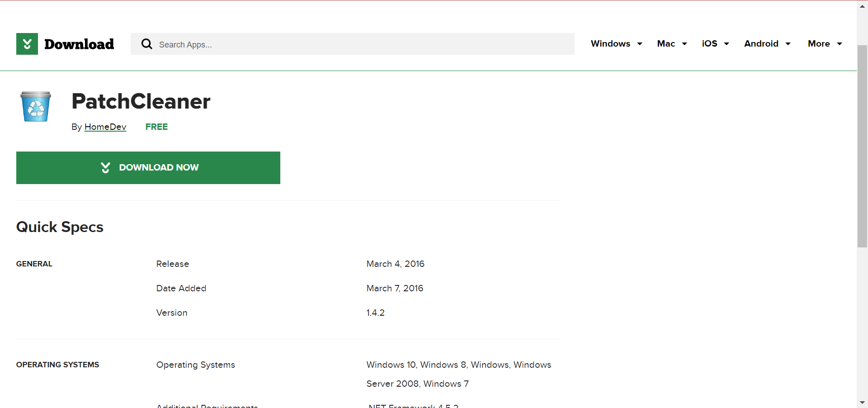Focus the Search Apps input field
Viewport: 868px width, 408px height.
pyautogui.click(x=353, y=44)
